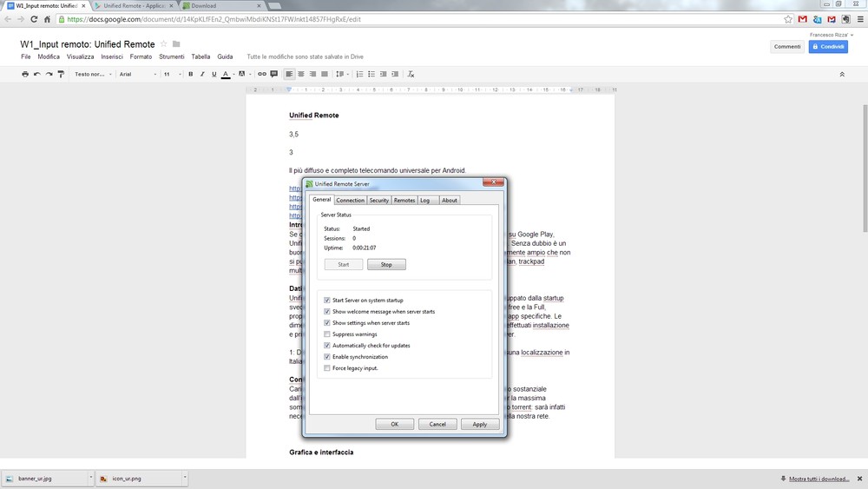Select the paint format roller icon
Image resolution: width=868 pixels, height=489 pixels.
point(61,75)
